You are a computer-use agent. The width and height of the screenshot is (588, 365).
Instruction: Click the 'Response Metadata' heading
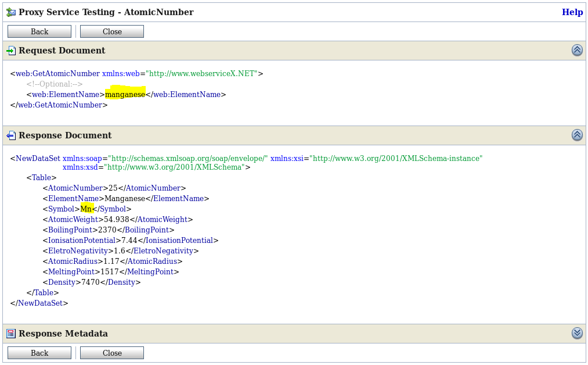63,334
